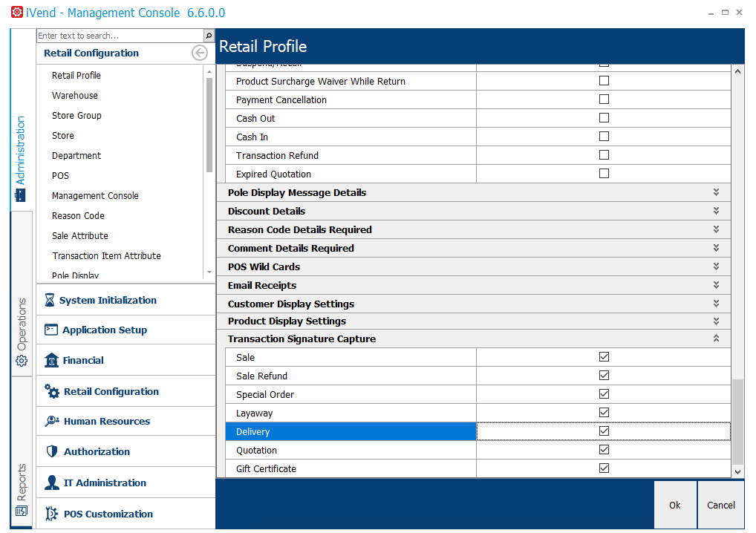Viewport: 756px width, 533px height.
Task: Open the System Initialization menu
Action: pyautogui.click(x=126, y=300)
